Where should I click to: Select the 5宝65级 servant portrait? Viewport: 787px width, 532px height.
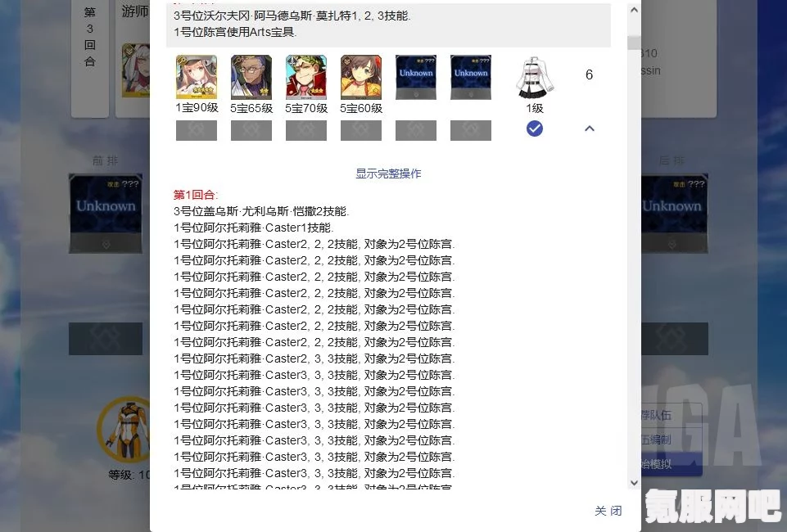pyautogui.click(x=251, y=77)
